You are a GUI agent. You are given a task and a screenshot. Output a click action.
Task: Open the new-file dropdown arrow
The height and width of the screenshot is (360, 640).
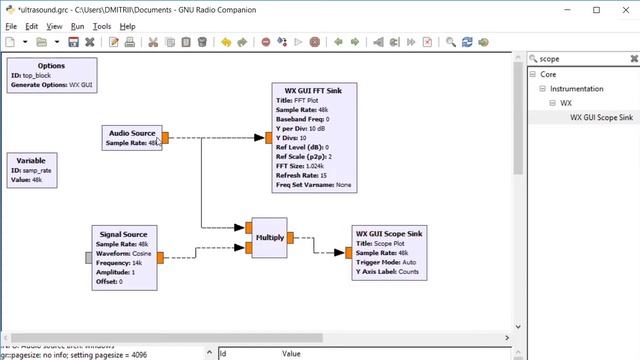click(25, 42)
